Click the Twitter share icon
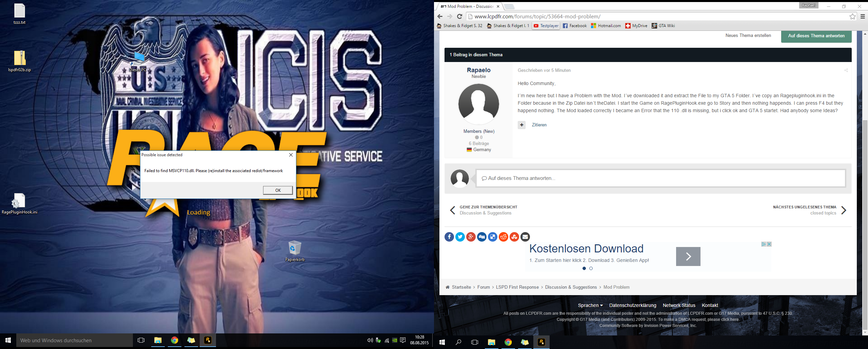Viewport: 868px width, 349px height. click(x=460, y=237)
